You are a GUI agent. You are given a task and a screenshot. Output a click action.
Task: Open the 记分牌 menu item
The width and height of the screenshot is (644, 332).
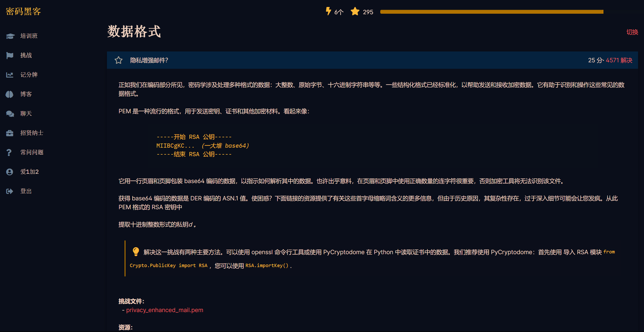29,75
